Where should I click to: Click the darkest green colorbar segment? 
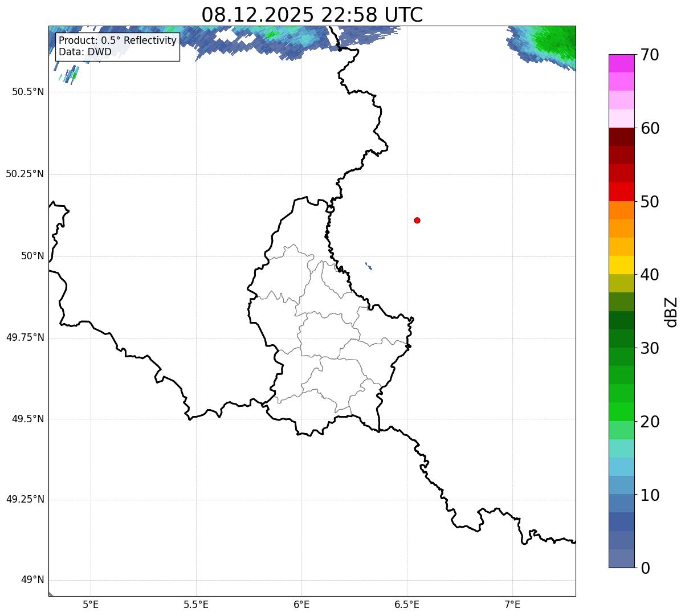click(x=622, y=320)
